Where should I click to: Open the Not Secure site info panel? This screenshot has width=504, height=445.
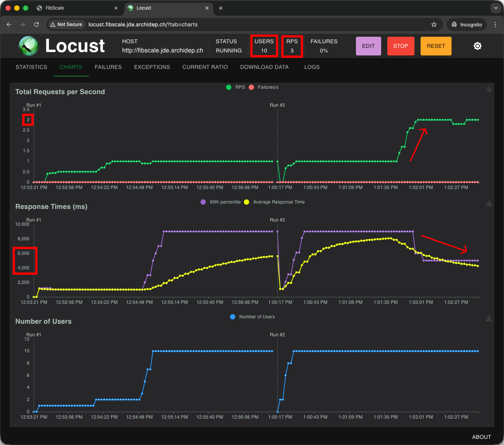66,24
